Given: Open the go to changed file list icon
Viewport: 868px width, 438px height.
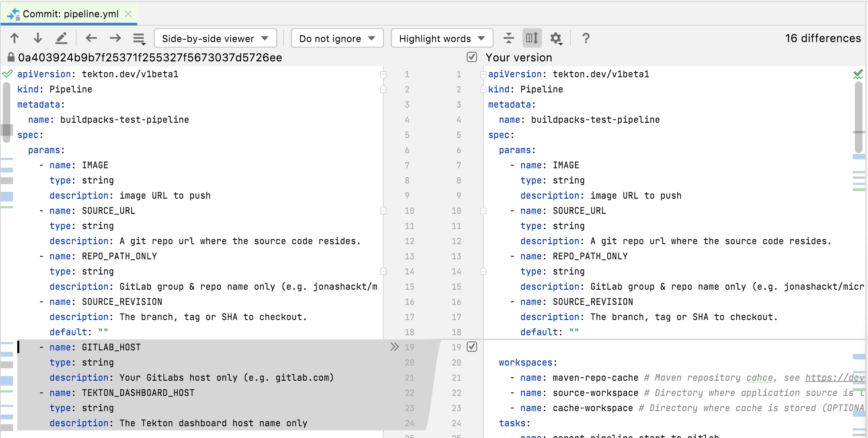Looking at the screenshot, I should (x=139, y=39).
